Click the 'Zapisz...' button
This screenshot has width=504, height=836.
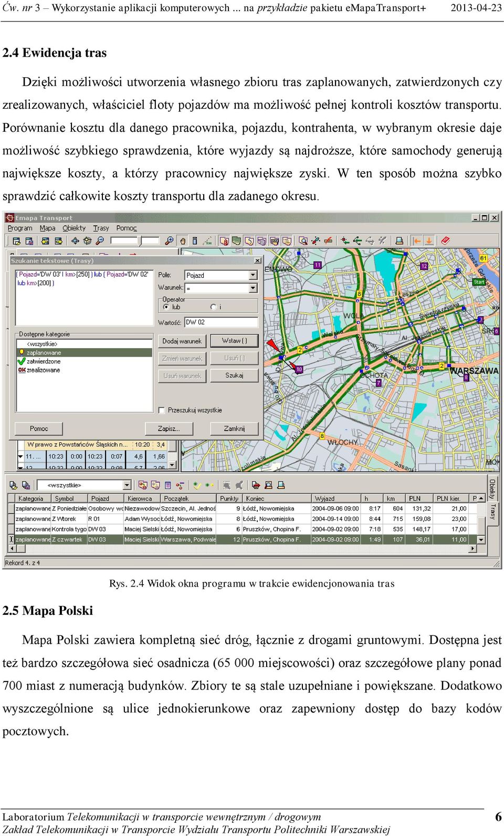[x=169, y=429]
